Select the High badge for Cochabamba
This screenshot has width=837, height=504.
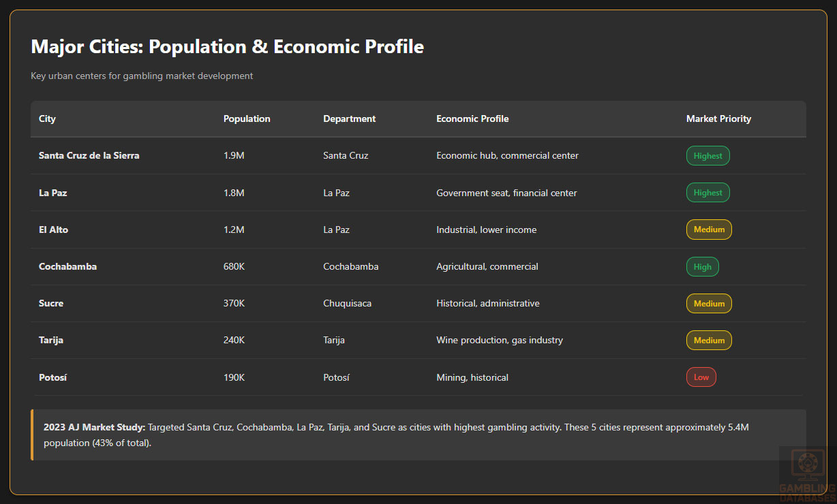[x=702, y=267]
